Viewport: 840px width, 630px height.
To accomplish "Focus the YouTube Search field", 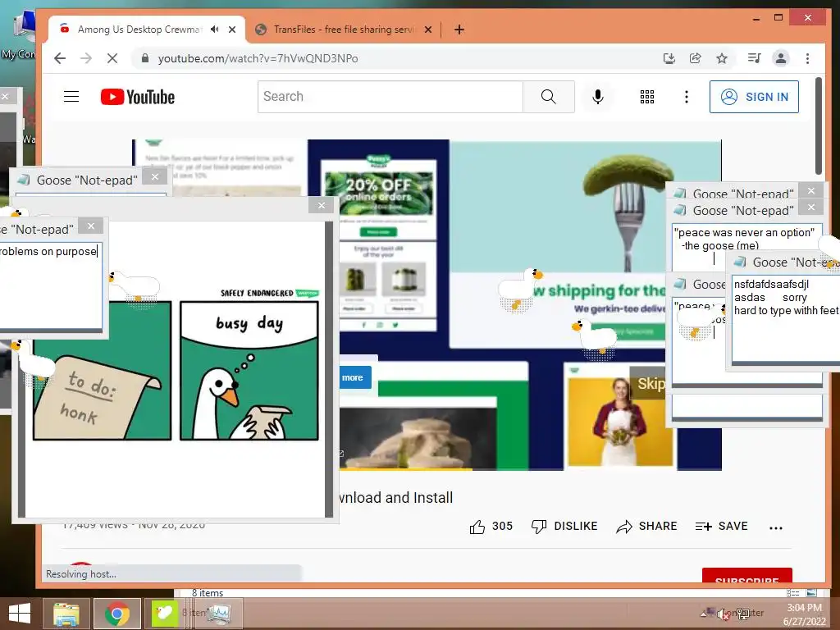I will [390, 97].
